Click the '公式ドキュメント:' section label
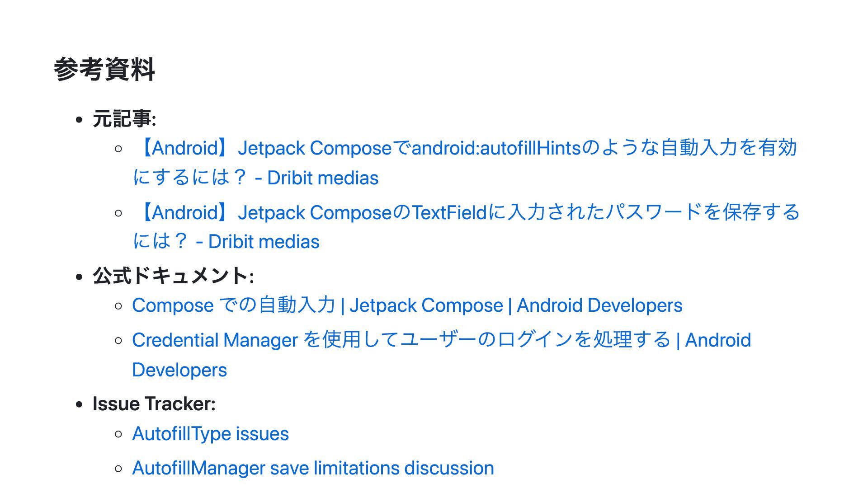Screen dimensions: 868x488 [x=173, y=276]
